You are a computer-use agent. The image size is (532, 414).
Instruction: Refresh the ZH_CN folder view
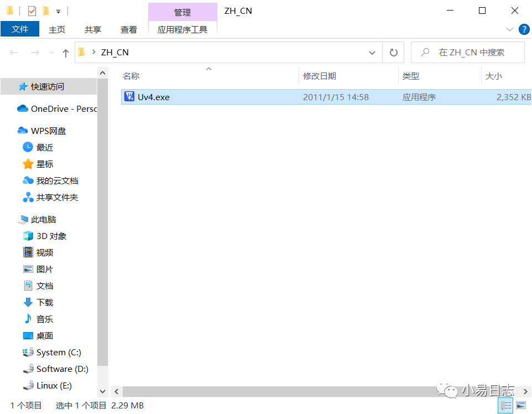pyautogui.click(x=393, y=53)
